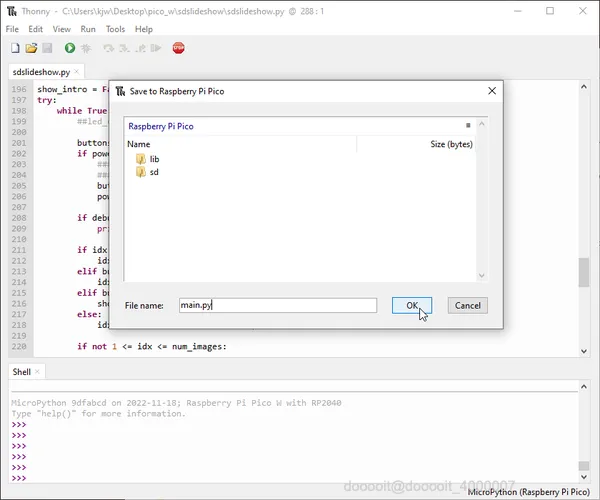Click the Raspberry Pi Pico path link
The height and width of the screenshot is (500, 600).
[x=161, y=126]
